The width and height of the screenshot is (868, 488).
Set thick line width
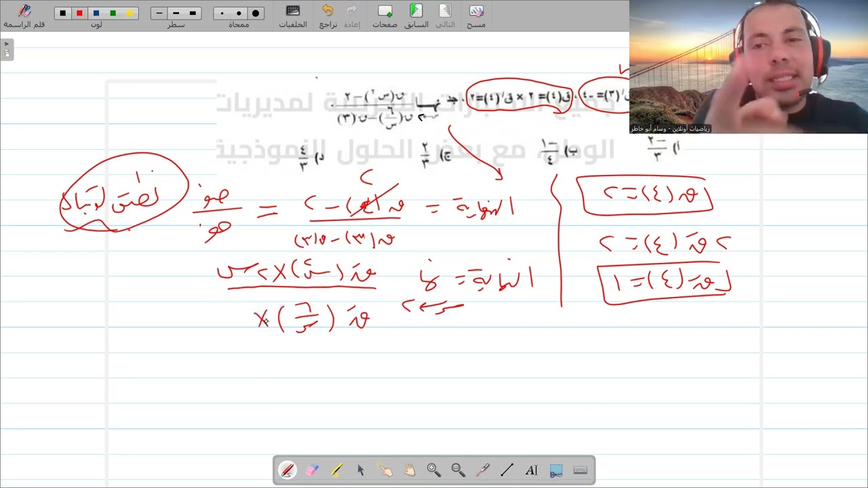pyautogui.click(x=193, y=13)
